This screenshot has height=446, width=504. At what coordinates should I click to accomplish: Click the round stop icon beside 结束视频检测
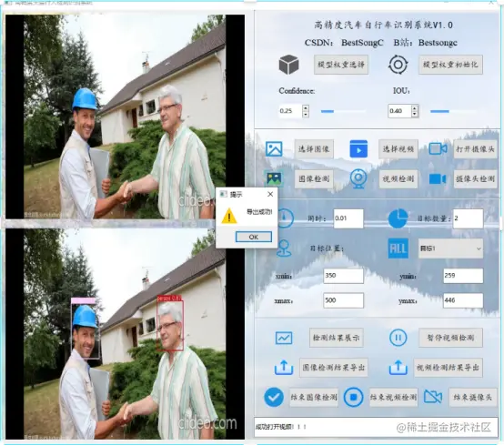coord(353,397)
